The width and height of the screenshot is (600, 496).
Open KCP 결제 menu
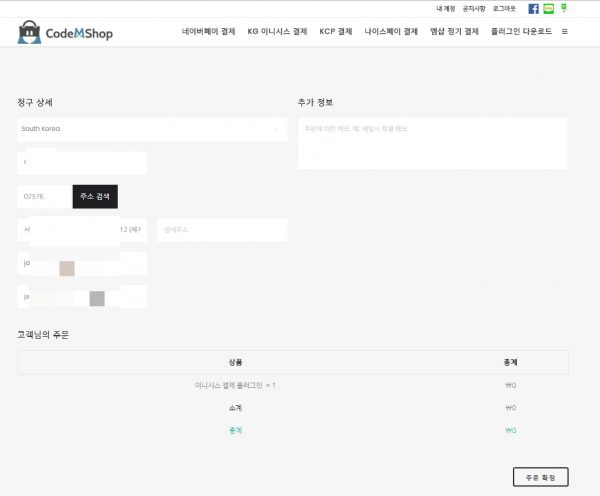point(336,31)
